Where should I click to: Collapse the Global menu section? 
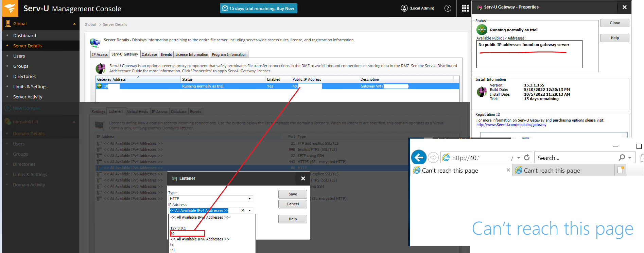point(74,23)
